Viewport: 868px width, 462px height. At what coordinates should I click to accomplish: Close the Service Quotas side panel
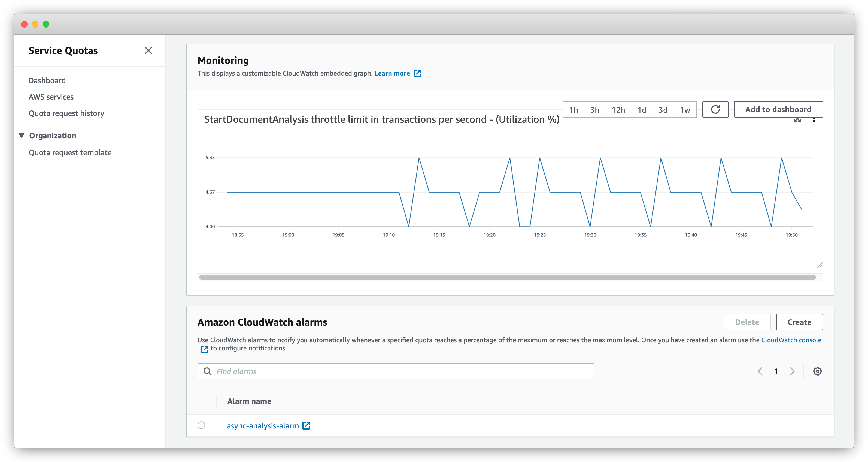coord(148,50)
